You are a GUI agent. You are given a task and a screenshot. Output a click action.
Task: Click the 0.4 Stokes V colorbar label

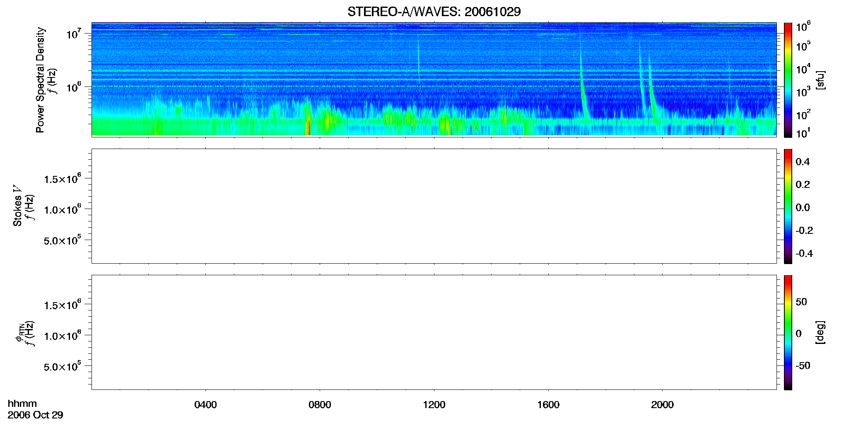pos(803,162)
